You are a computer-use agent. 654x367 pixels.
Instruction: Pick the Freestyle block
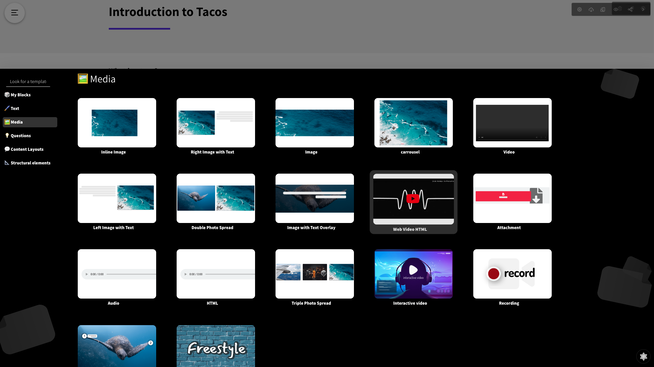[x=216, y=346]
